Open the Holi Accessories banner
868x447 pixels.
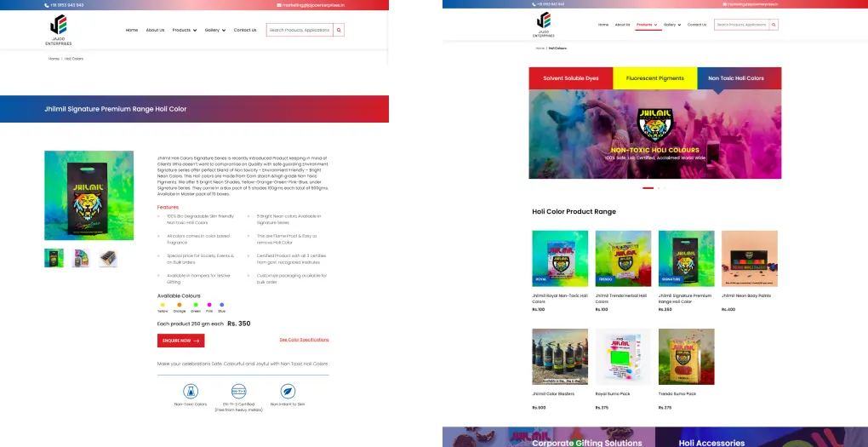click(762, 437)
